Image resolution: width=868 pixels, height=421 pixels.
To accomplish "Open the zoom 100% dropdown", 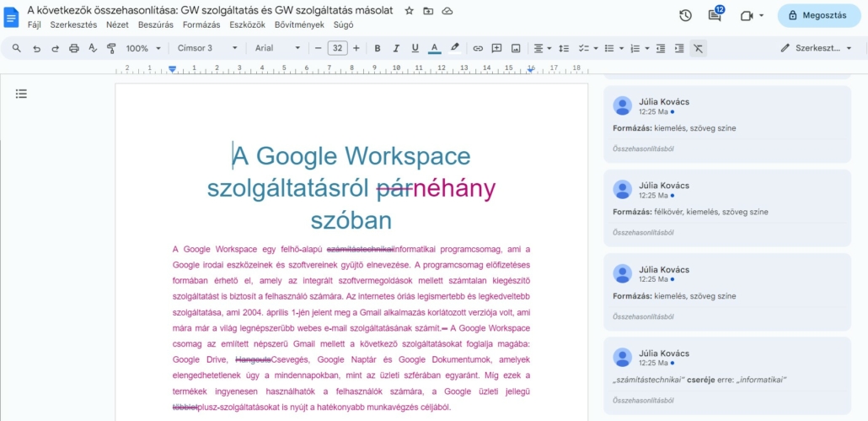I will (142, 48).
